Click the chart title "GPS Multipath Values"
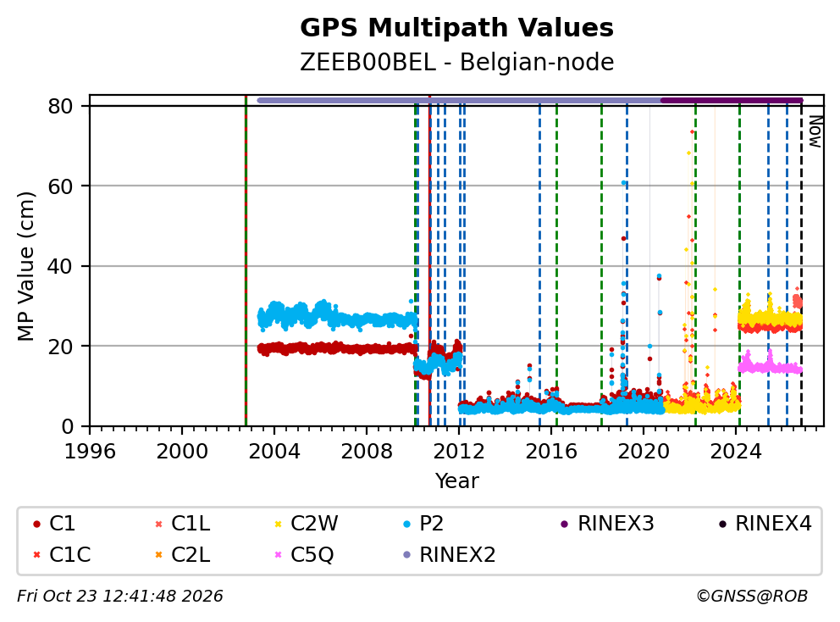 tap(456, 27)
